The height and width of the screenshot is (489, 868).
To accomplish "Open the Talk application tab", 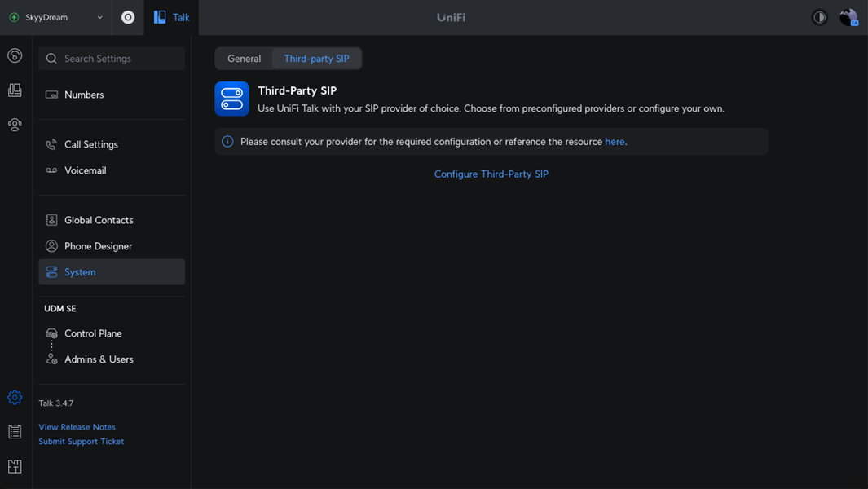I will pos(172,17).
